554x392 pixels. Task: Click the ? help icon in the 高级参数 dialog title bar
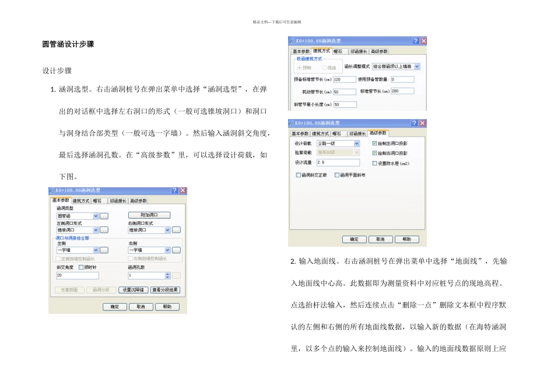pos(415,123)
